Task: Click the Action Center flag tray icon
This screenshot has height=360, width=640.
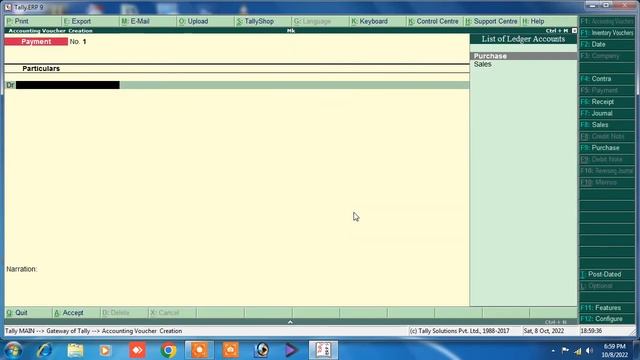Action: (565, 350)
